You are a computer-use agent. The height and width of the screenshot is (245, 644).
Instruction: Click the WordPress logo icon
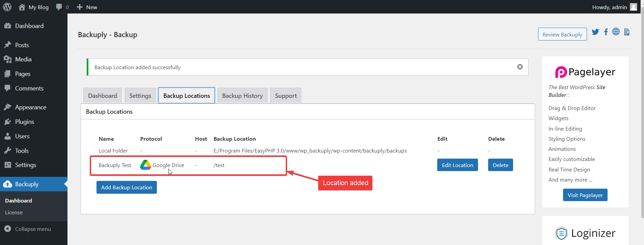pyautogui.click(x=7, y=7)
